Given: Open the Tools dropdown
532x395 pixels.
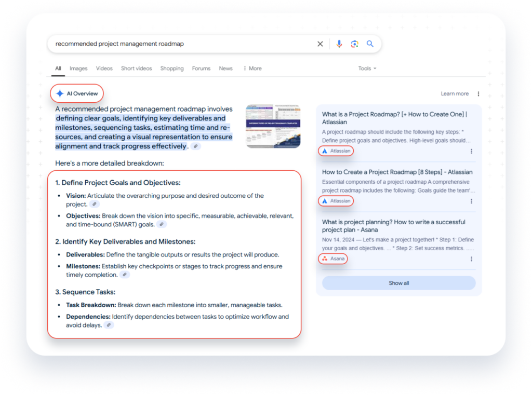Looking at the screenshot, I should click(367, 69).
